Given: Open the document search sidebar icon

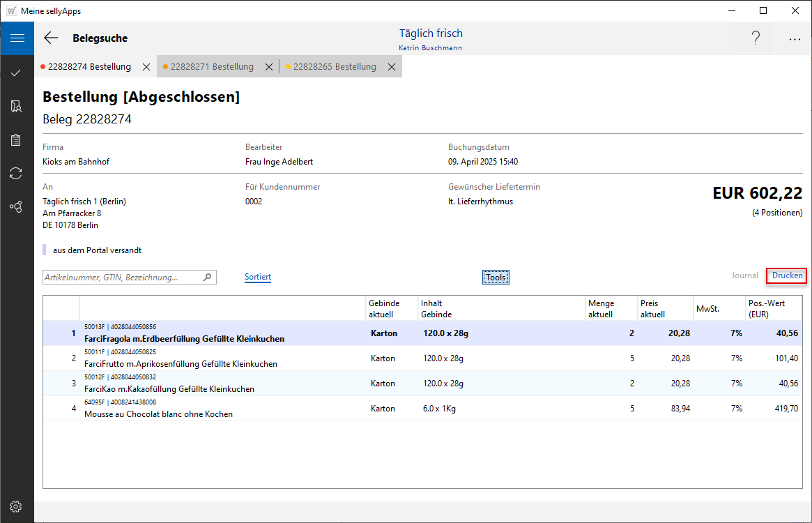Looking at the screenshot, I should point(16,106).
